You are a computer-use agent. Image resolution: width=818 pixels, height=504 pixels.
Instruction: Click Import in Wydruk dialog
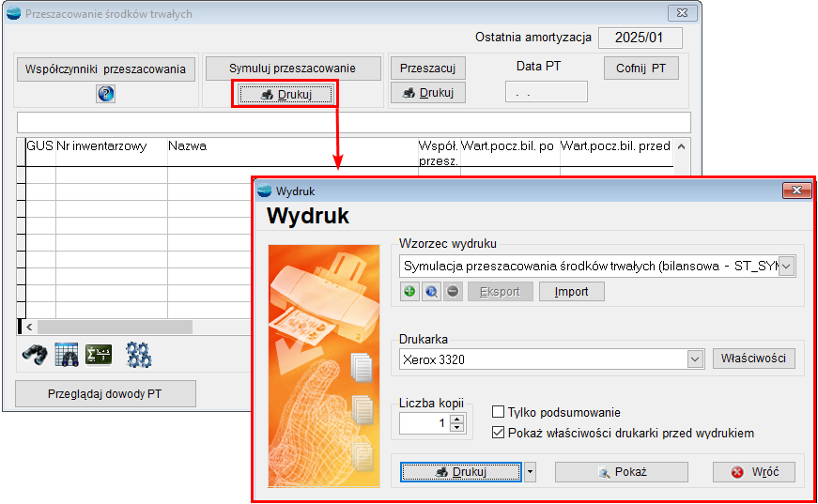coord(572,291)
